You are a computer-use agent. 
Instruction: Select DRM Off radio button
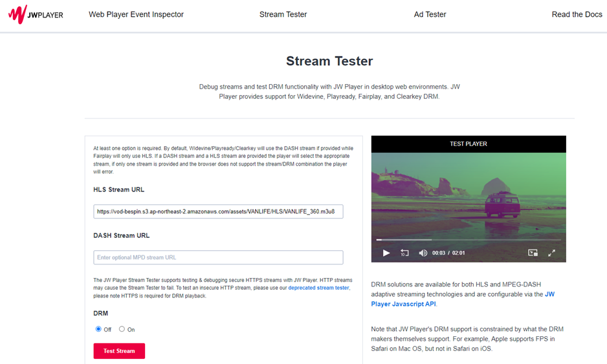tap(98, 329)
